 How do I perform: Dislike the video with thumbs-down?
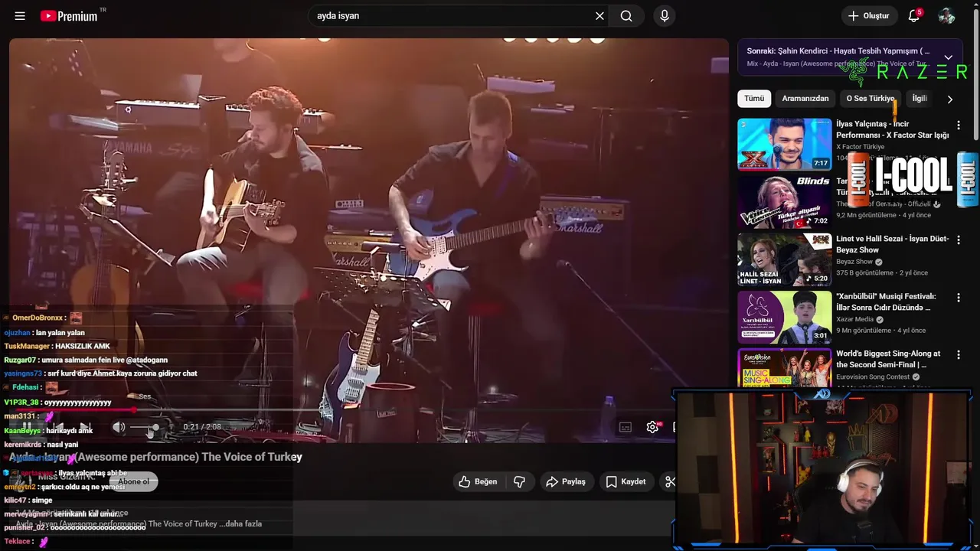[x=520, y=481]
